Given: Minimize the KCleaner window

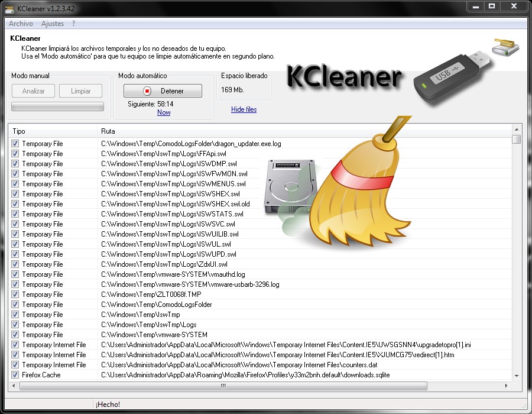Looking at the screenshot, I should [476, 6].
